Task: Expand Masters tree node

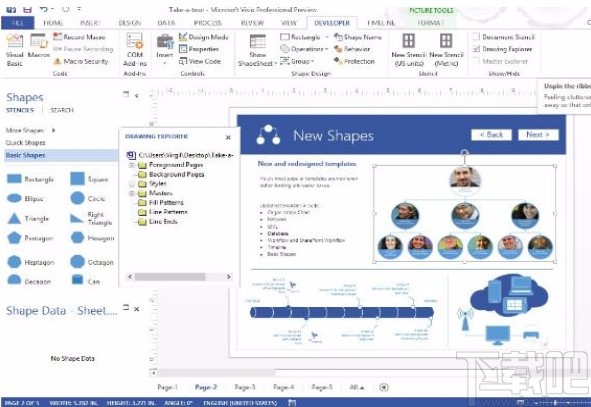Action: pos(132,193)
